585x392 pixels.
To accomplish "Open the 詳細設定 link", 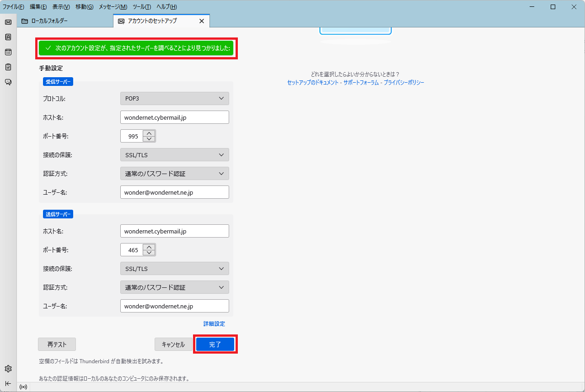I will pos(214,324).
